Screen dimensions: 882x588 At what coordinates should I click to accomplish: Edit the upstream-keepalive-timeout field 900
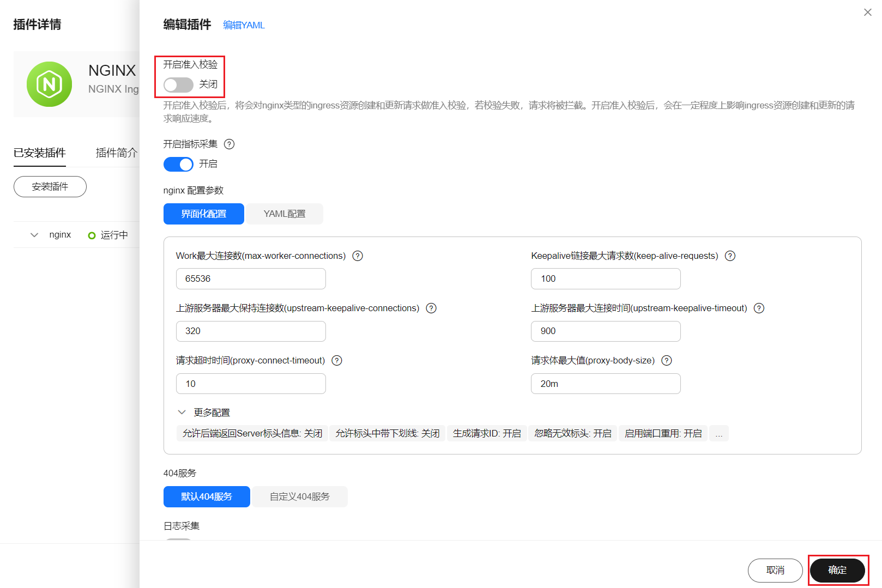606,331
